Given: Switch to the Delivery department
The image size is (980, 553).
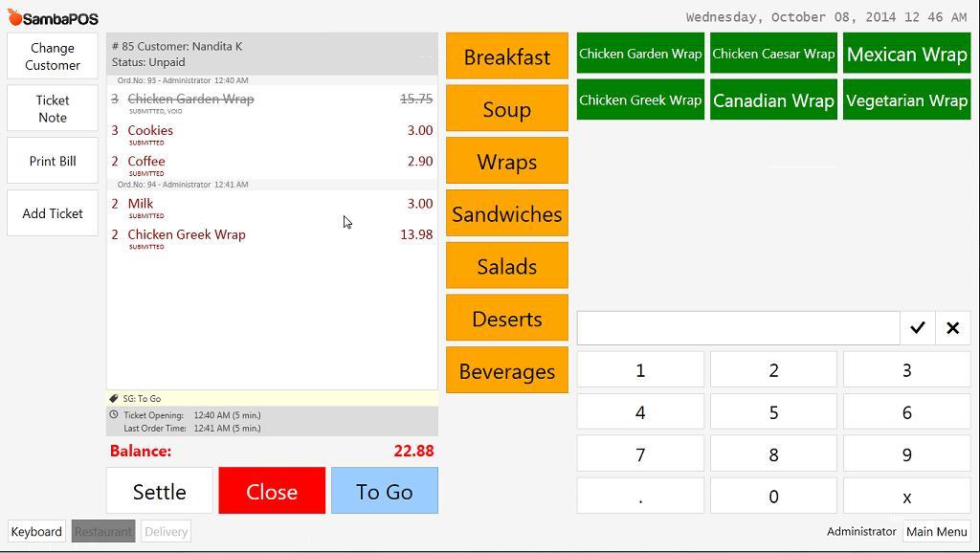Looking at the screenshot, I should click(x=166, y=532).
